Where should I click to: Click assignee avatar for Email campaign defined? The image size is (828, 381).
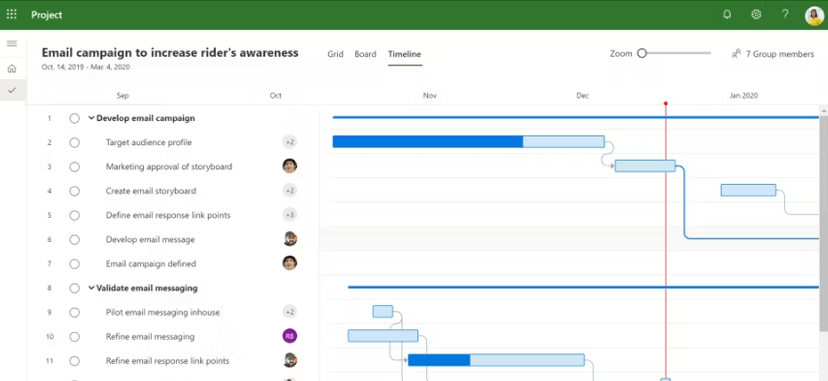click(289, 263)
